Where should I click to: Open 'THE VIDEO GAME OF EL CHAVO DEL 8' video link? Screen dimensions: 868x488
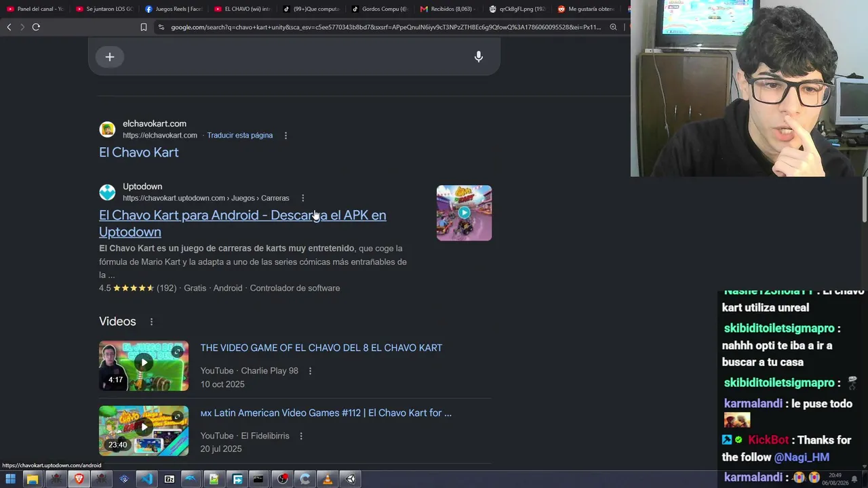(x=321, y=348)
